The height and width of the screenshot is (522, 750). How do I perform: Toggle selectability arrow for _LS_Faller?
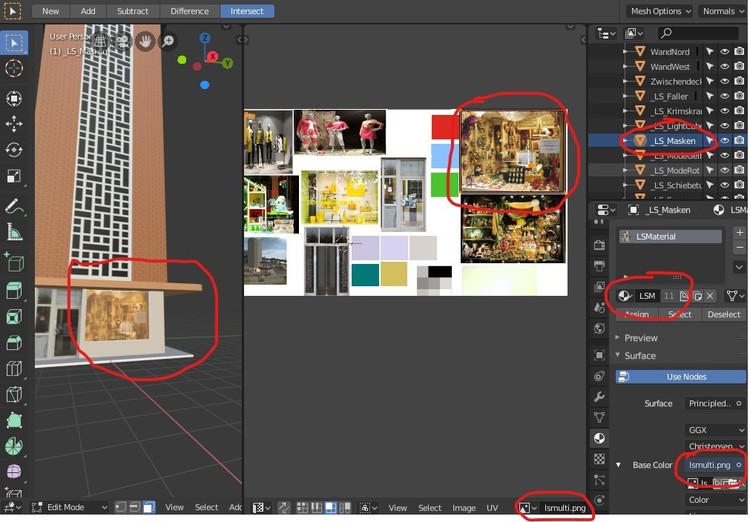coord(709,96)
